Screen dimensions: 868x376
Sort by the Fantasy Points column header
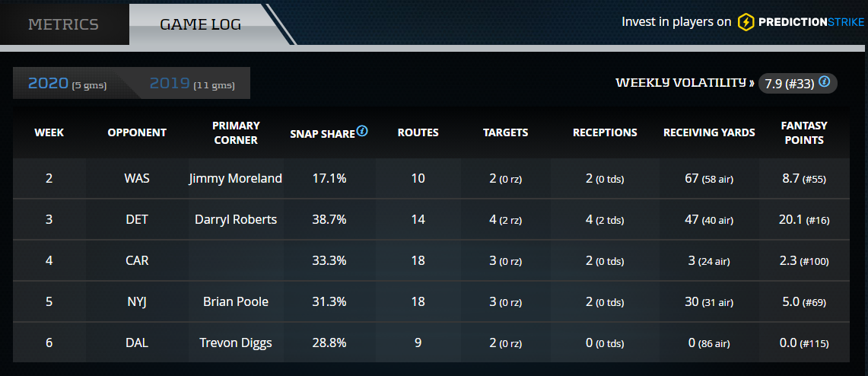click(803, 132)
